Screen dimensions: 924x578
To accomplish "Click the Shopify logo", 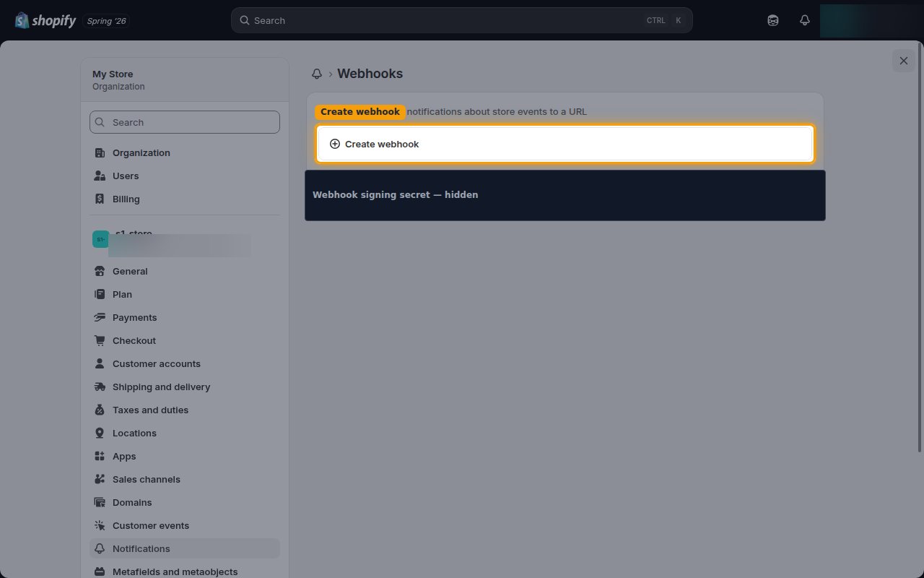I will coord(45,20).
